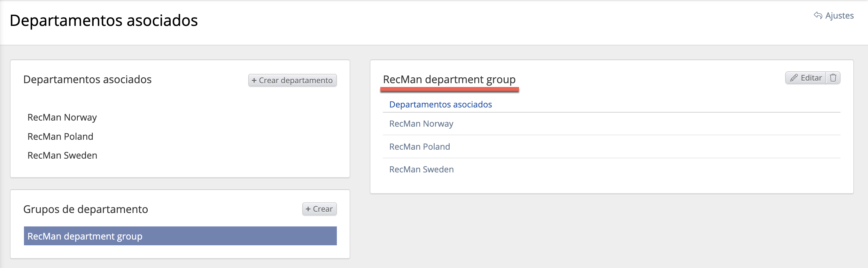This screenshot has height=268, width=868.
Task: Click the blue Departamentos asociados column header
Action: [440, 105]
